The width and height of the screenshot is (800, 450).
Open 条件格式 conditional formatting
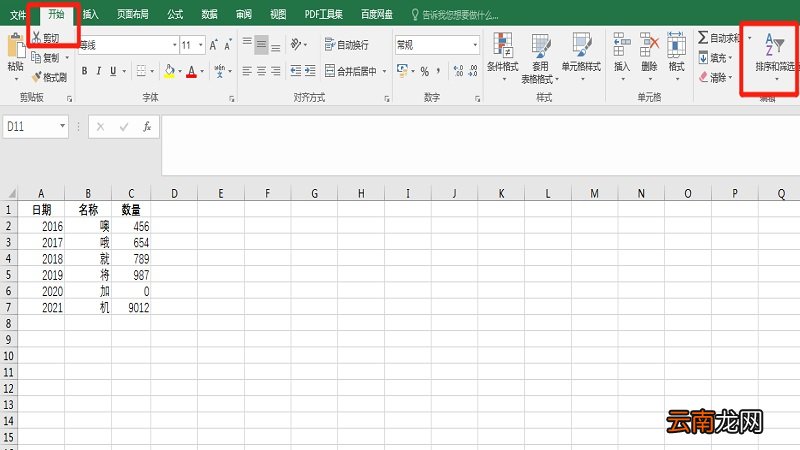click(x=503, y=57)
